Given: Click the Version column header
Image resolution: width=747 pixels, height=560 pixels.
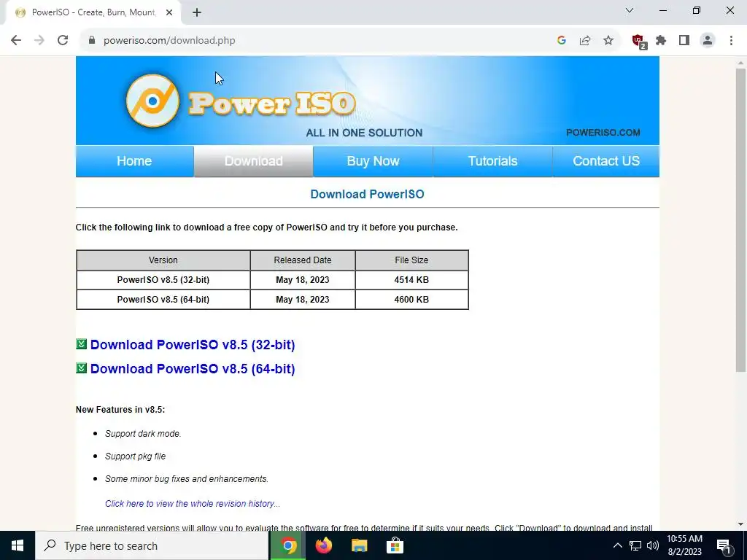Looking at the screenshot, I should [x=163, y=260].
